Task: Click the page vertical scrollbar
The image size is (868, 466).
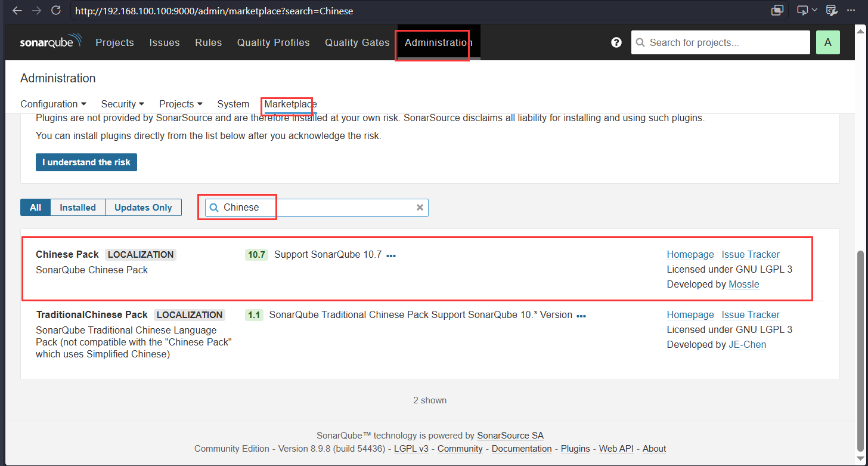Action: click(860, 351)
